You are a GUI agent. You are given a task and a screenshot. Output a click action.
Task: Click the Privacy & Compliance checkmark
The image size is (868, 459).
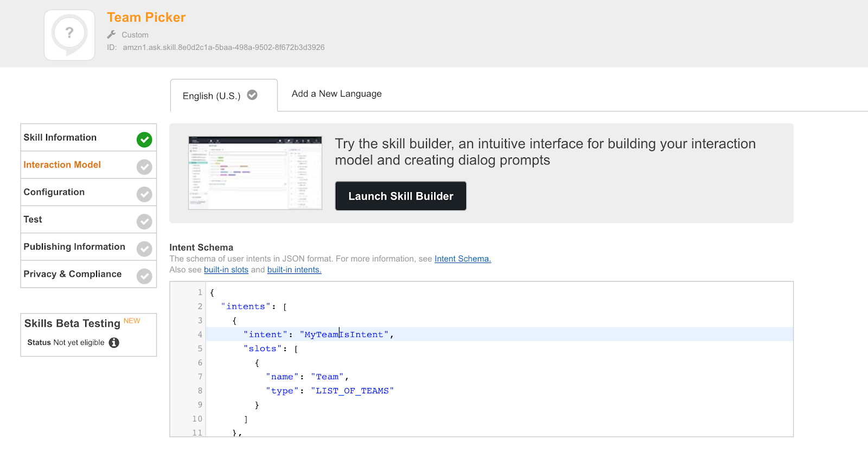[x=144, y=276]
